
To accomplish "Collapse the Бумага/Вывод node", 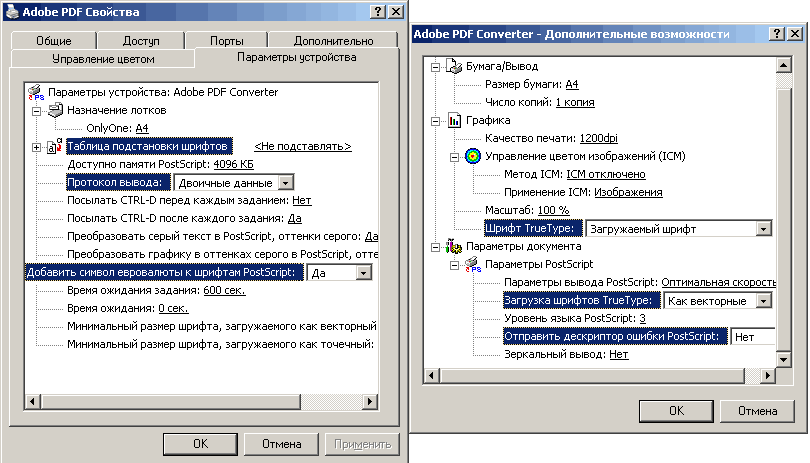I will 435,67.
